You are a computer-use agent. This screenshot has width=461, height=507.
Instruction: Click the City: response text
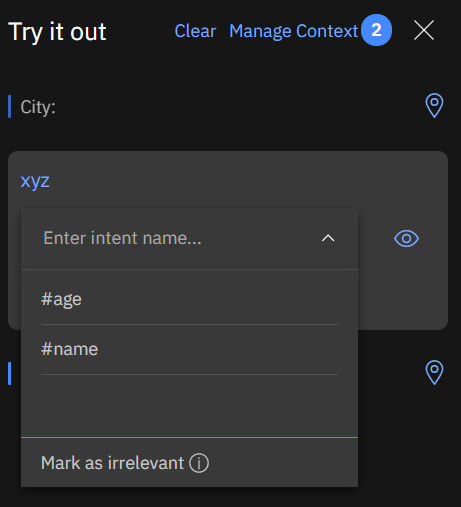coord(38,107)
